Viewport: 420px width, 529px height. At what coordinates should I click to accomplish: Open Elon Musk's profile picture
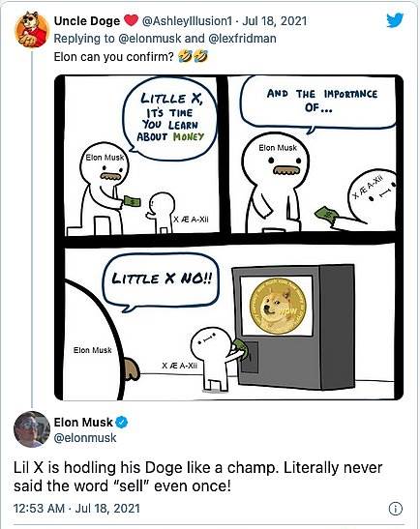point(32,428)
